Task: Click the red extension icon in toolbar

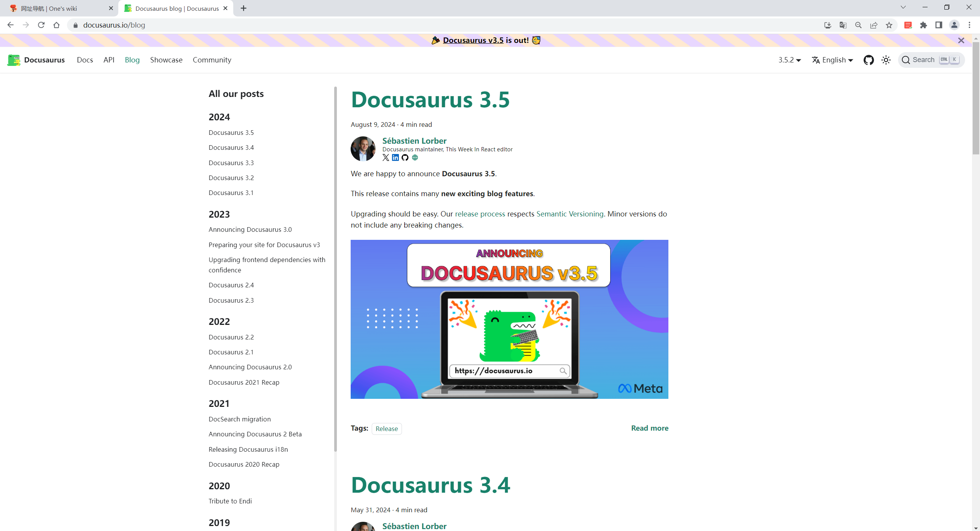Action: pos(908,25)
